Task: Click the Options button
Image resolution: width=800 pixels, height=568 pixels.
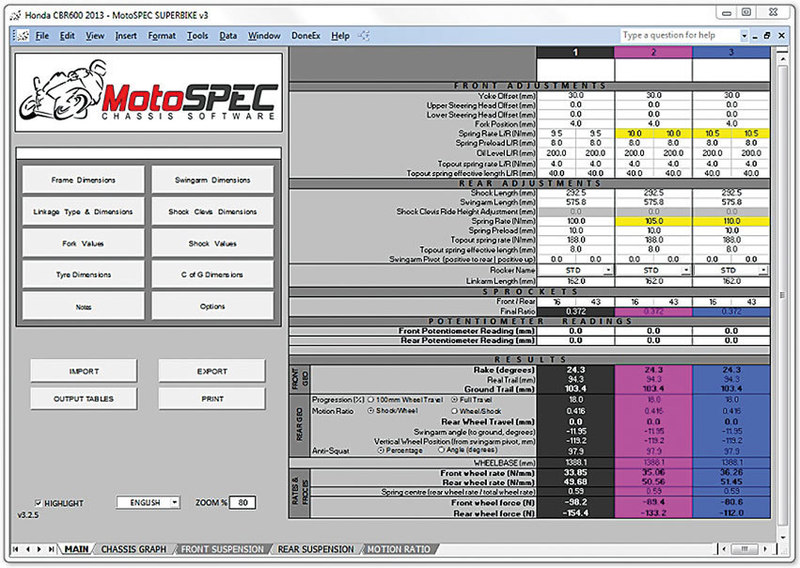Action: (212, 306)
